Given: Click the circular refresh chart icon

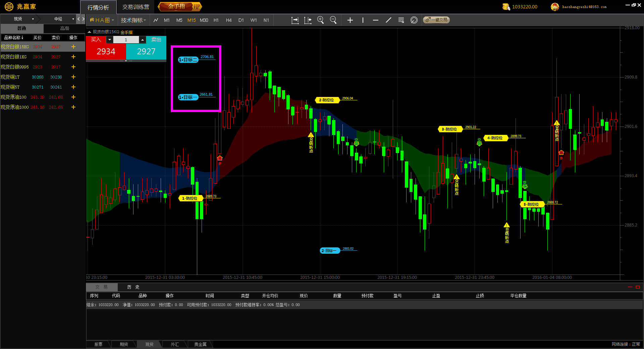Looking at the screenshot, I should click(414, 20).
